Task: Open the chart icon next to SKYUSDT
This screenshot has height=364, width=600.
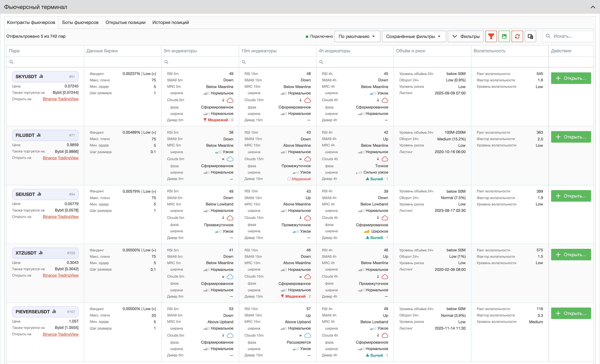Action: click(41, 76)
